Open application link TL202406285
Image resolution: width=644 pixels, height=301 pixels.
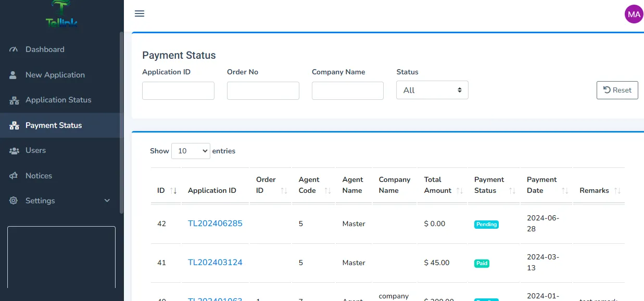click(x=215, y=224)
